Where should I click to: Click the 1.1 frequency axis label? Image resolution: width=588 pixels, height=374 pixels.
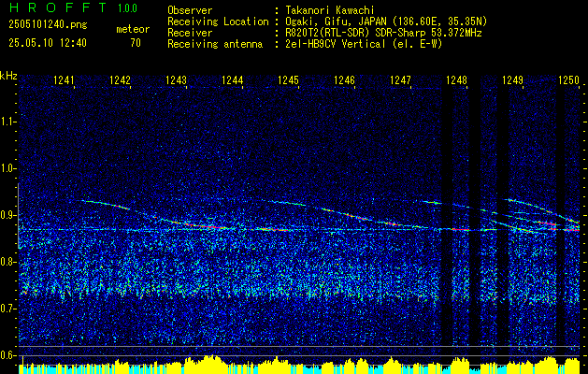point(8,122)
